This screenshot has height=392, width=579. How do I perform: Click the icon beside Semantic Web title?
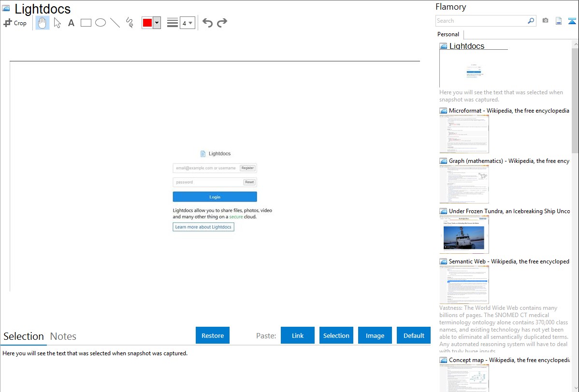click(443, 261)
